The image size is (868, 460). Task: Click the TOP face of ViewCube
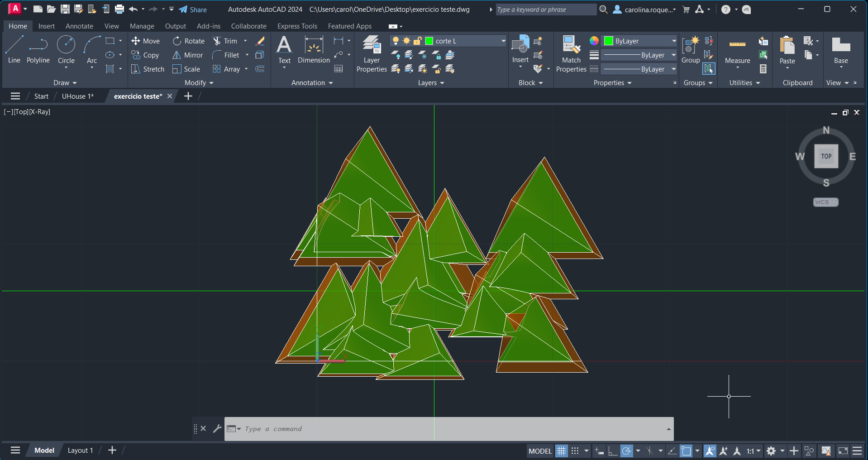click(826, 156)
